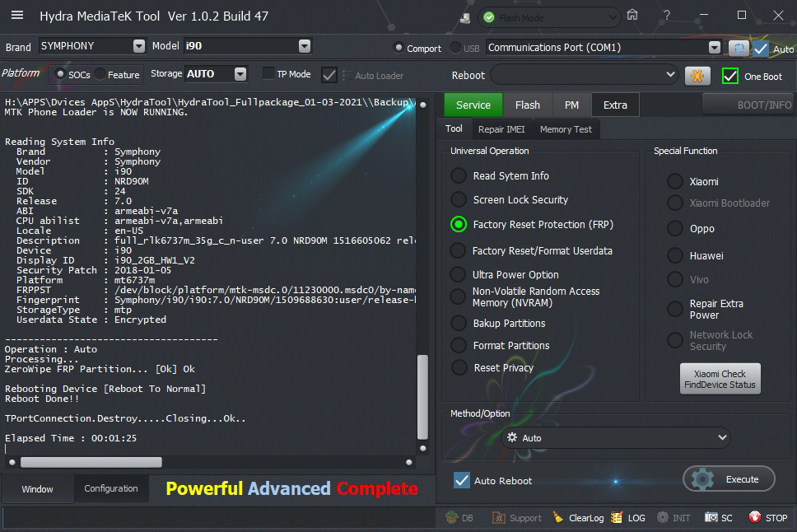Select the SOCs platform radio

[60, 74]
